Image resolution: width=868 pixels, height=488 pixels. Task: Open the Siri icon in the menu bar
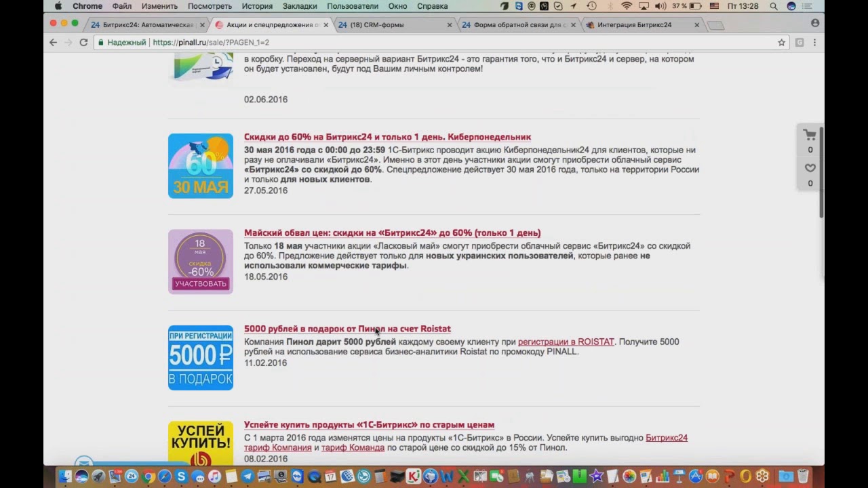(x=791, y=6)
